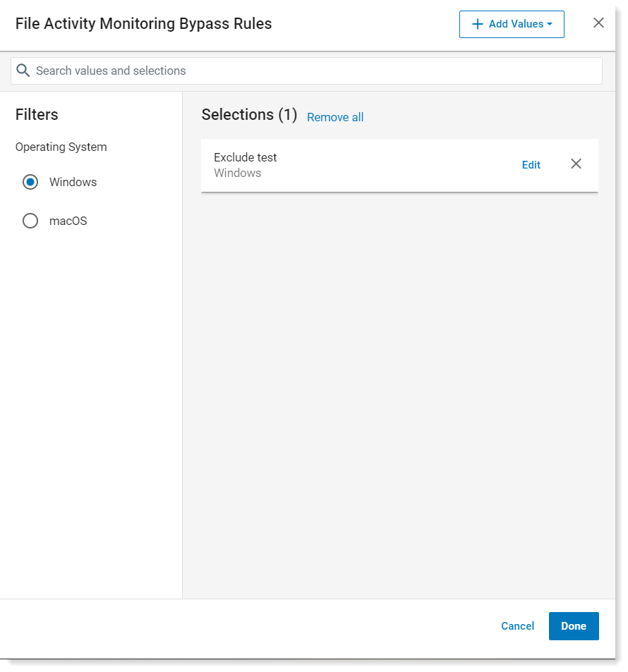The height and width of the screenshot is (672, 628).
Task: Select the macOS radio button
Action: [x=30, y=221]
